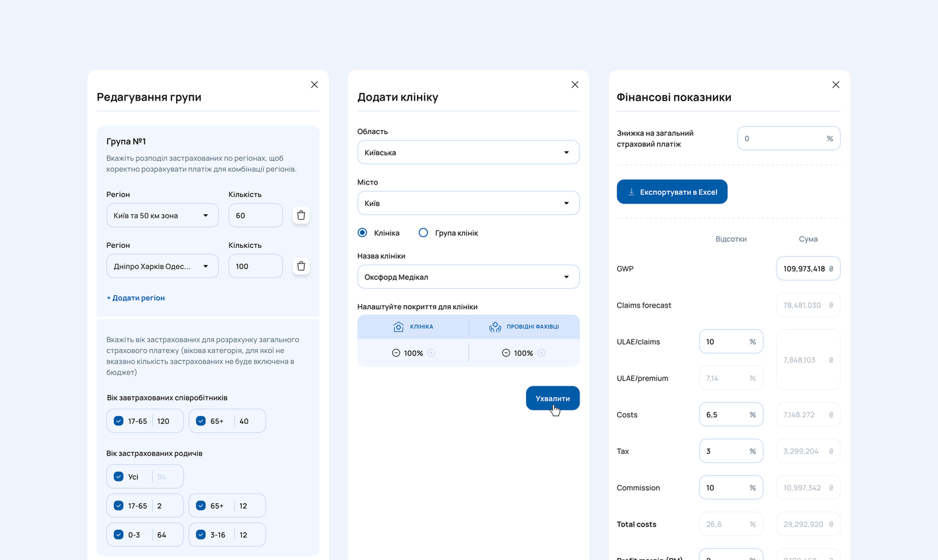Decrease the Провідні фахівці coverage with minus
This screenshot has width=938, height=560.
point(506,353)
